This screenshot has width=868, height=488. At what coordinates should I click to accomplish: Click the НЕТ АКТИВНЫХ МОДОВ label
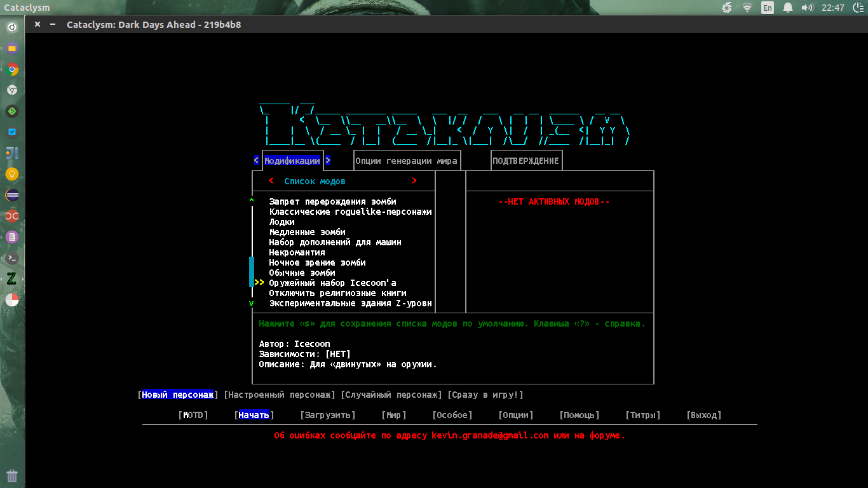554,201
